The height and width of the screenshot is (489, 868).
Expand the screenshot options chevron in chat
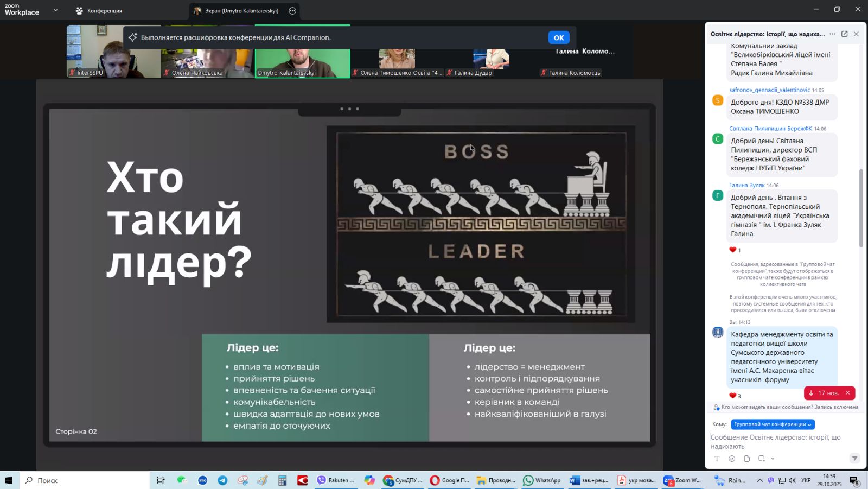point(773,459)
